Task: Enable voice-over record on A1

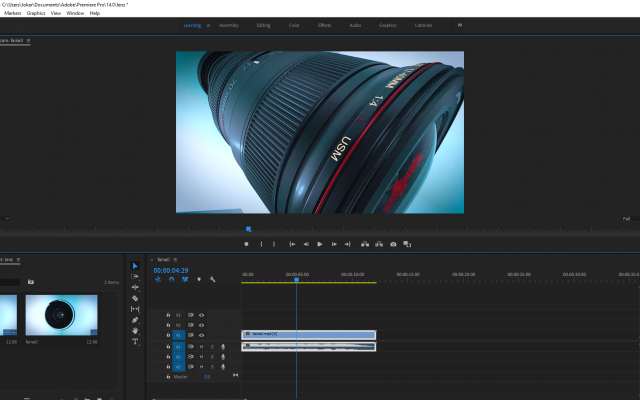Action: (223, 347)
